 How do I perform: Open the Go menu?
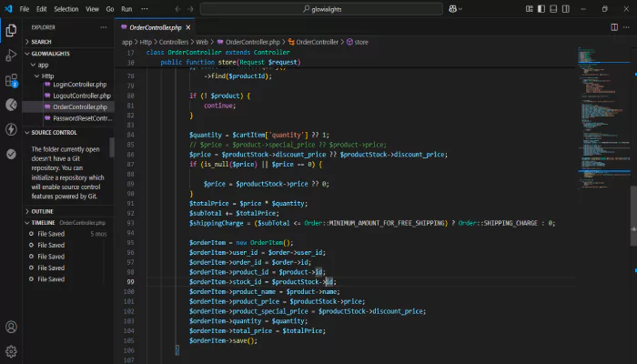(110, 9)
